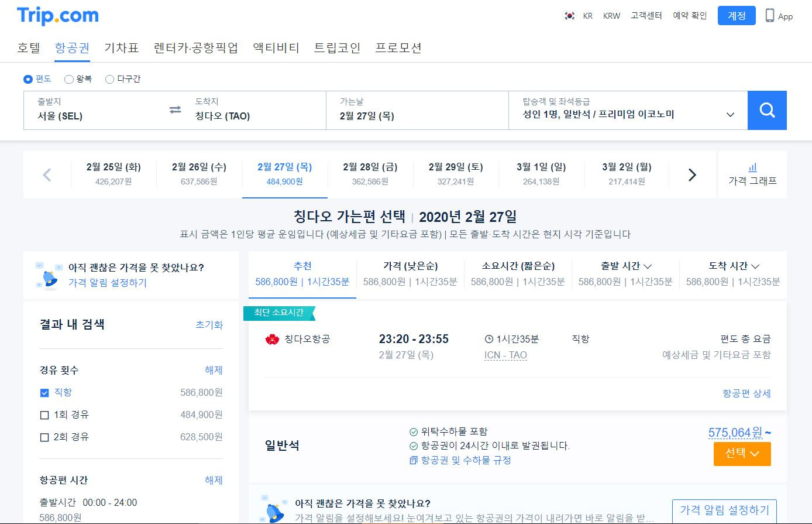812x524 pixels.
Task: Expand the orange 선택 button dropdown
Action: [x=742, y=454]
